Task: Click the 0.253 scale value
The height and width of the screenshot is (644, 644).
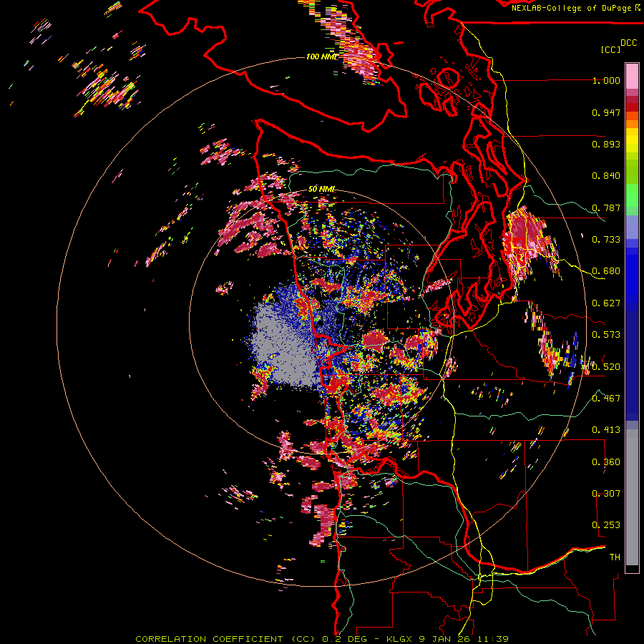Action: point(606,525)
